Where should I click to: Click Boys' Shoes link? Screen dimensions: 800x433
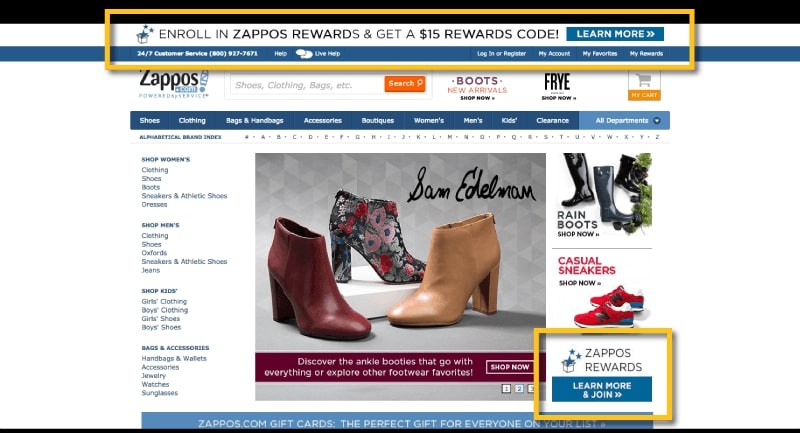161,327
